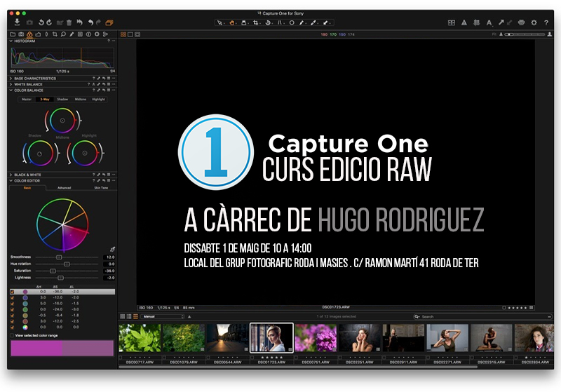Adjust the Smoothness slider handle
Screen dimensions: 561x392
pos(59,257)
